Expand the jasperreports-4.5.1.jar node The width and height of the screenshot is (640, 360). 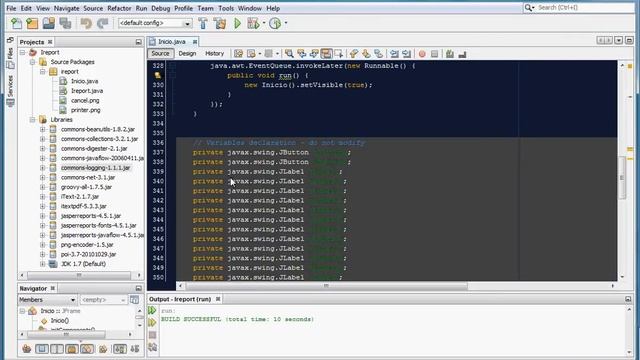pos(42,216)
